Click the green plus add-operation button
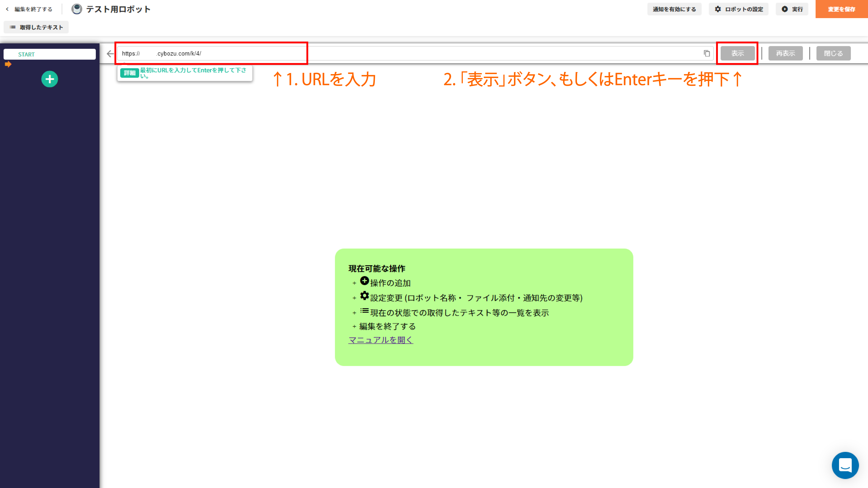The height and width of the screenshot is (488, 868). pos(50,79)
